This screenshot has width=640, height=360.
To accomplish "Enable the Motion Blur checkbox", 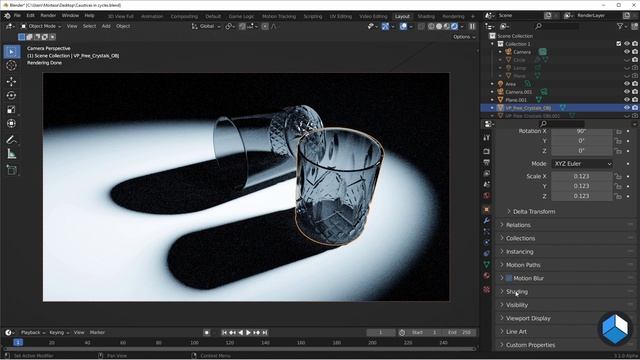I will click(x=509, y=278).
